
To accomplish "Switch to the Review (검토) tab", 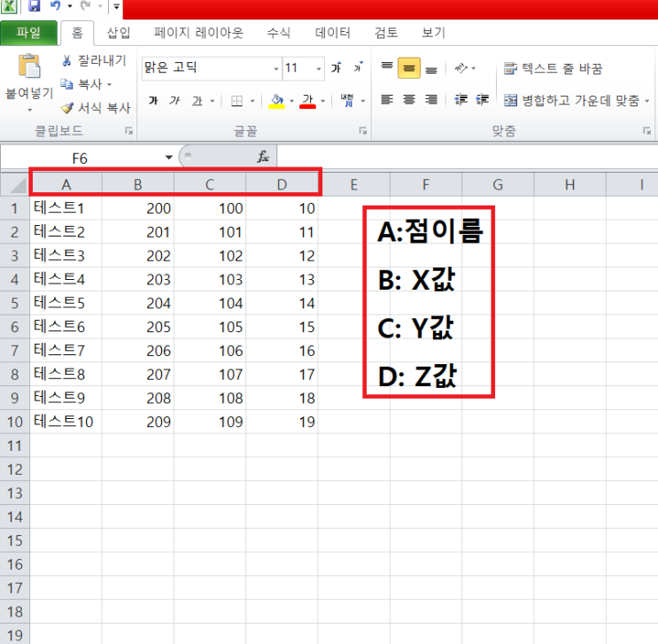I will tap(386, 33).
